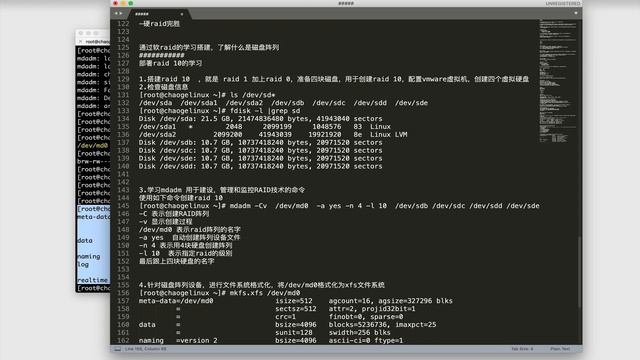Click 'meta-data=/dev/md0' line in editor
Screen dimensions: 640x360
(296, 301)
